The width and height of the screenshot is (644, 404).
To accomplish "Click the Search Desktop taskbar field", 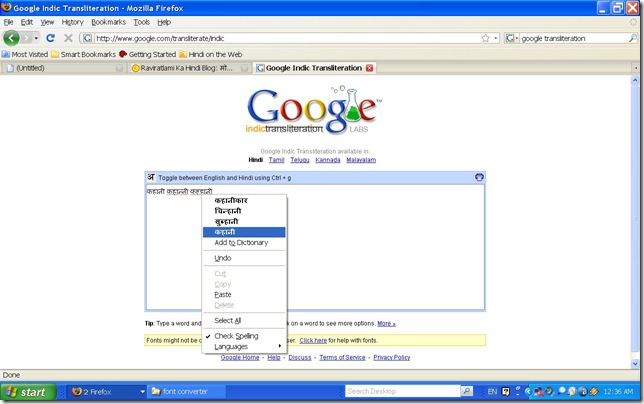I will point(403,391).
